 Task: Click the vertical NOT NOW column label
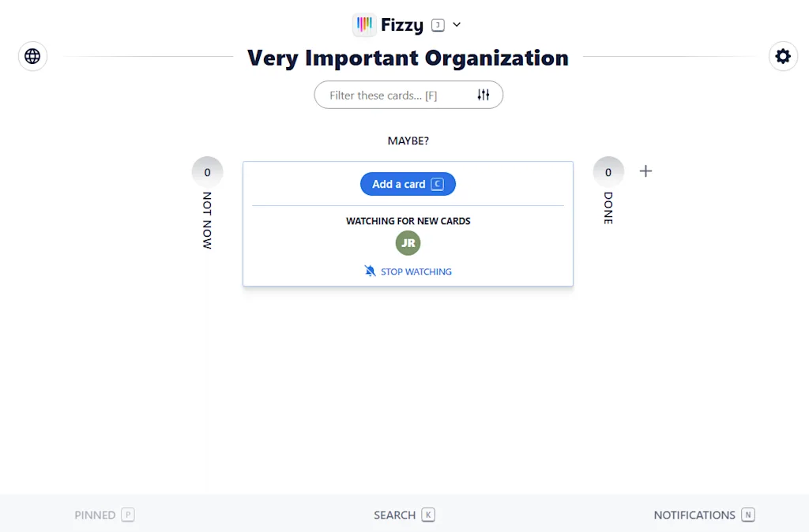(x=207, y=220)
